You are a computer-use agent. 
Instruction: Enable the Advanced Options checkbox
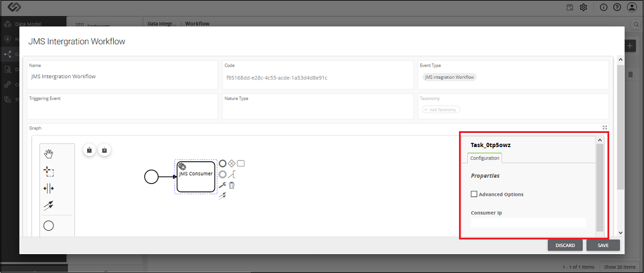(474, 194)
